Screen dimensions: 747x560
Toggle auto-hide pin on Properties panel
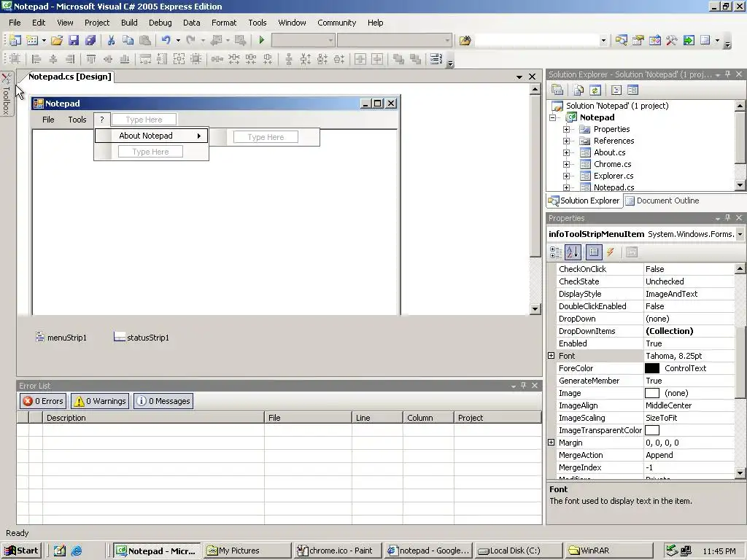tap(727, 217)
